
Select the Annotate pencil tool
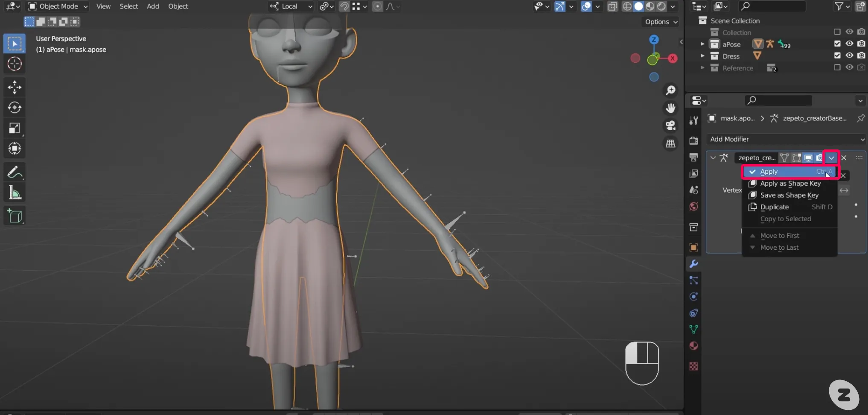[x=15, y=172]
